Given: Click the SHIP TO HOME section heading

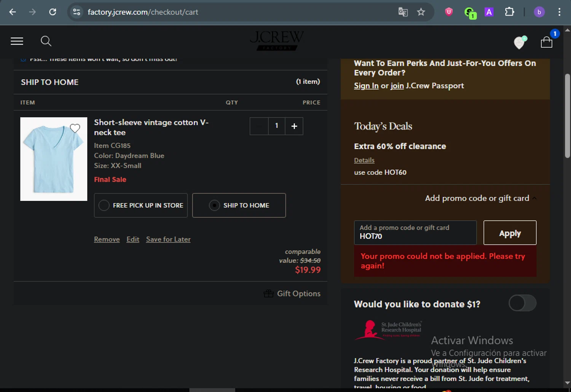Looking at the screenshot, I should 49,82.
